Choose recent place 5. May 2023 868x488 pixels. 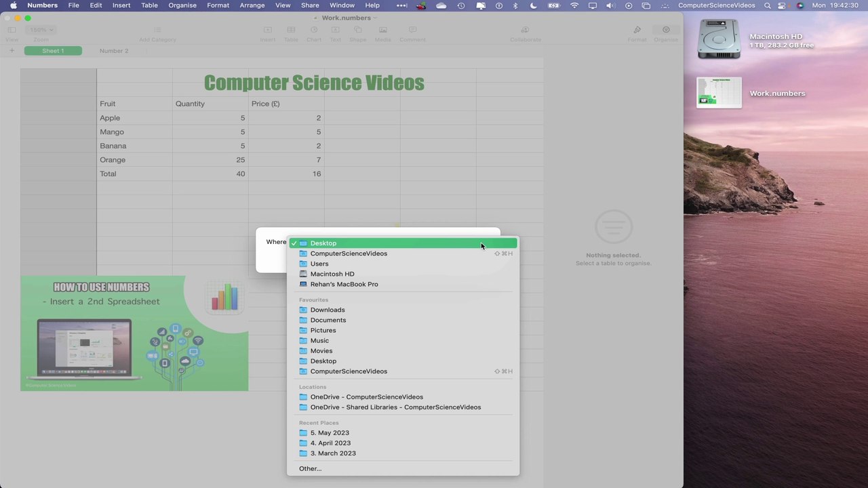pyautogui.click(x=403, y=432)
